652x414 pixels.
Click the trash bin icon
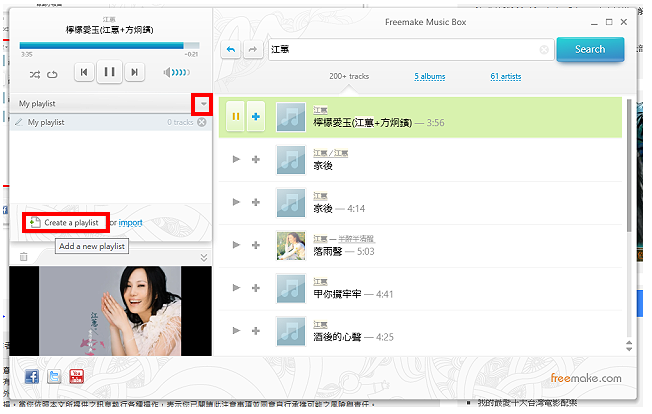point(24,257)
